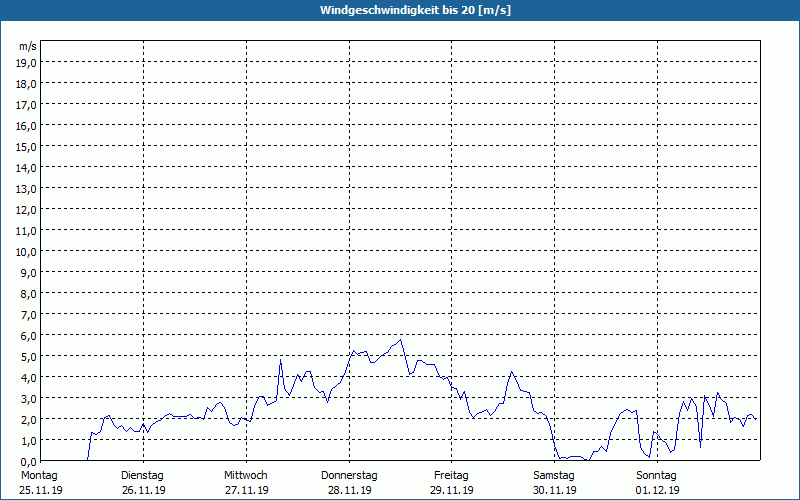Click the 'Freitag' day label

click(452, 476)
